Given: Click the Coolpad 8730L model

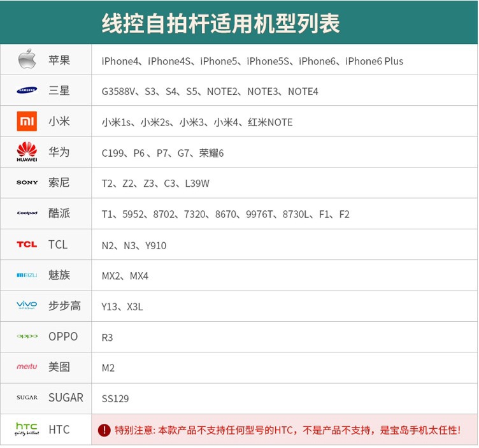Looking at the screenshot, I should click(x=296, y=214).
